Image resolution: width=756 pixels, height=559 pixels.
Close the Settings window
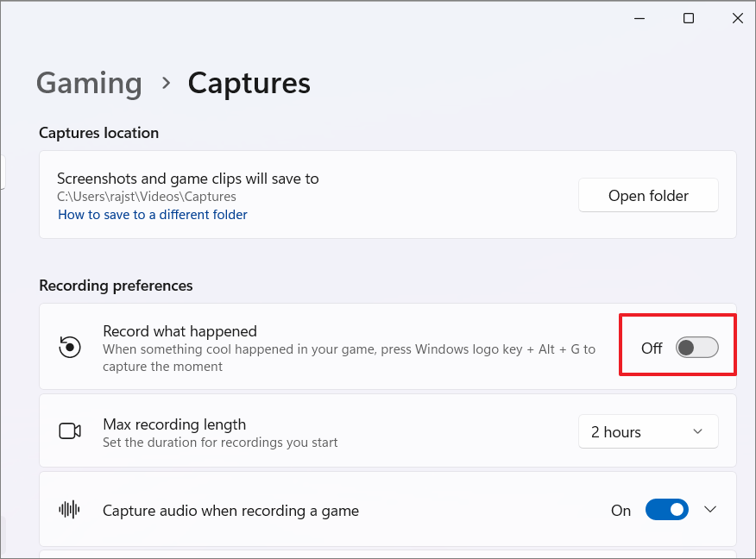737,18
